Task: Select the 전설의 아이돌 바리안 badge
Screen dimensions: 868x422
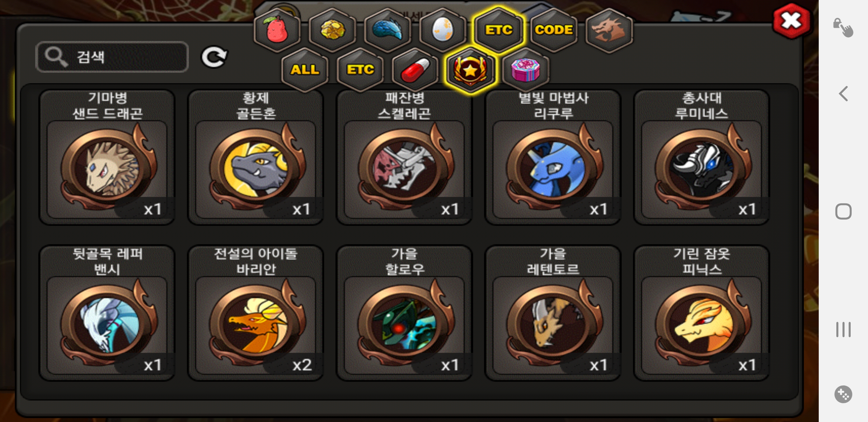Action: (256, 313)
